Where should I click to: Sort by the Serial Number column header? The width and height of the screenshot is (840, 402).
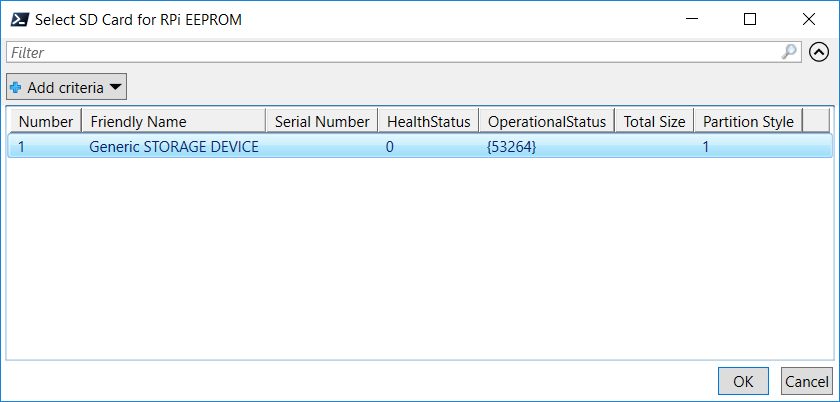click(322, 122)
